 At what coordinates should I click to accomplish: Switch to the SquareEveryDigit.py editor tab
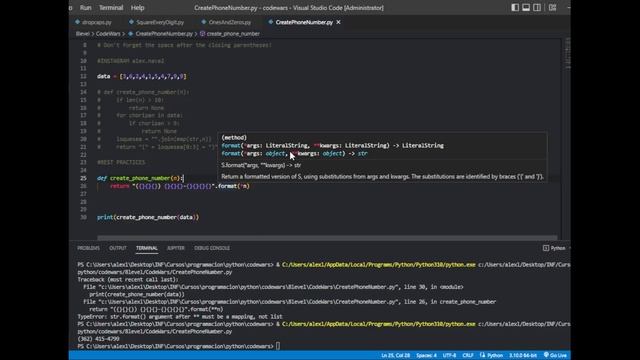[156, 22]
